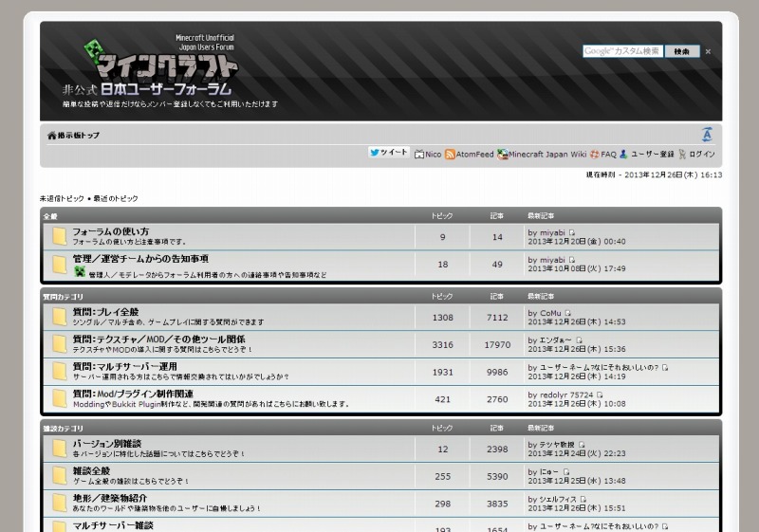Image resolution: width=759 pixels, height=532 pixels.
Task: Click author miyabi in フォーラムの使い方 row
Action: coord(552,232)
